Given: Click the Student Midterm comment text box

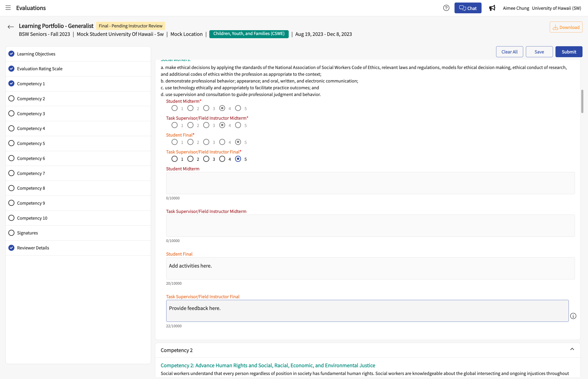Looking at the screenshot, I should pos(370,183).
